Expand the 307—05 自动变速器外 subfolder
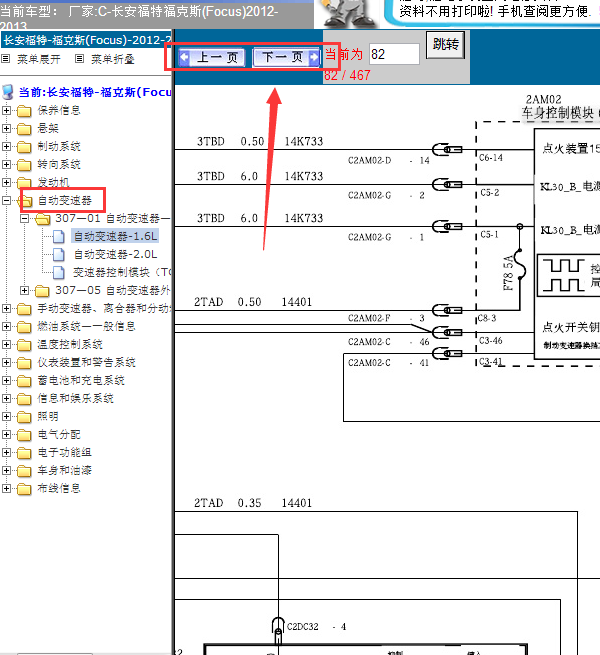This screenshot has width=600, height=655. tap(25, 290)
